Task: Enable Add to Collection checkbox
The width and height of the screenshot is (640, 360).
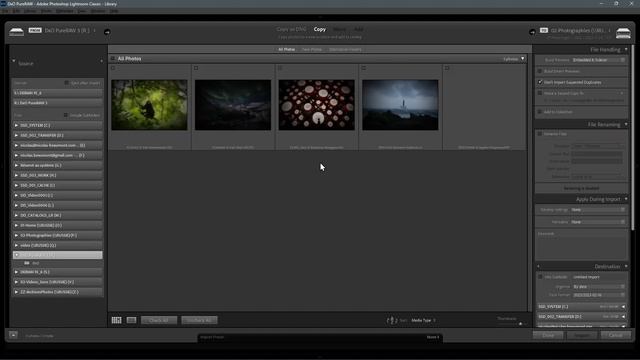Action: point(540,111)
